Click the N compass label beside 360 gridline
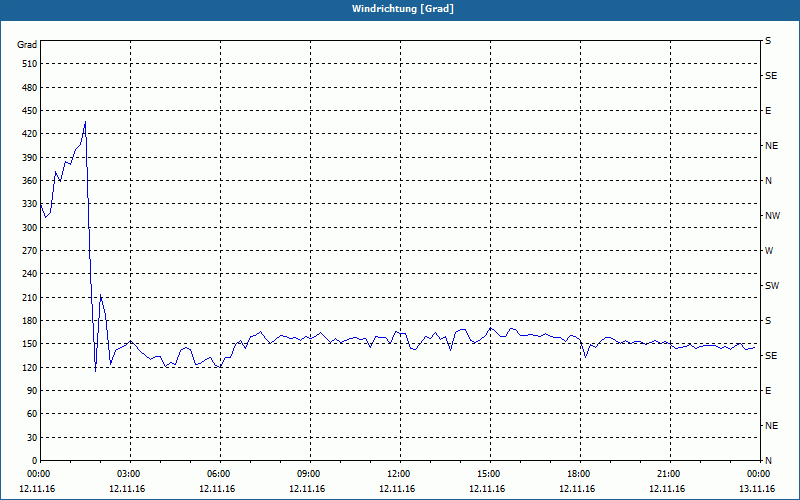The width and height of the screenshot is (800, 500). (769, 181)
